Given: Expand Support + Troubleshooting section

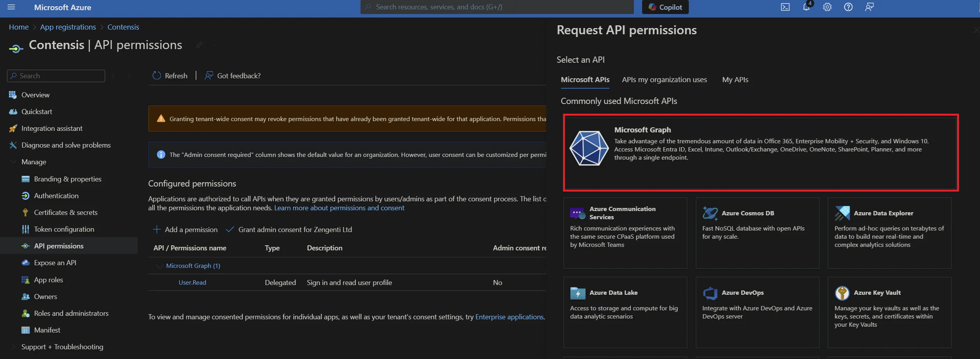Looking at the screenshot, I should [x=13, y=347].
